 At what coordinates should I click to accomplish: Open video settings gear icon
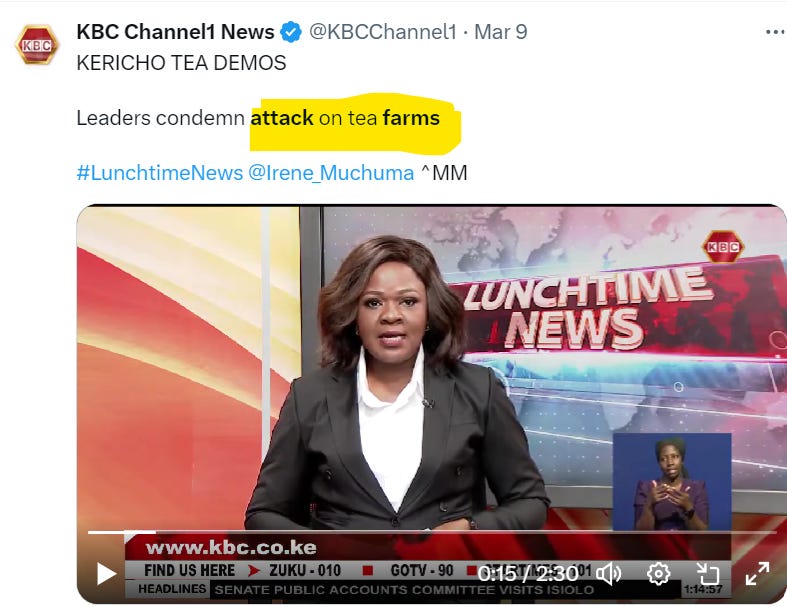(658, 573)
